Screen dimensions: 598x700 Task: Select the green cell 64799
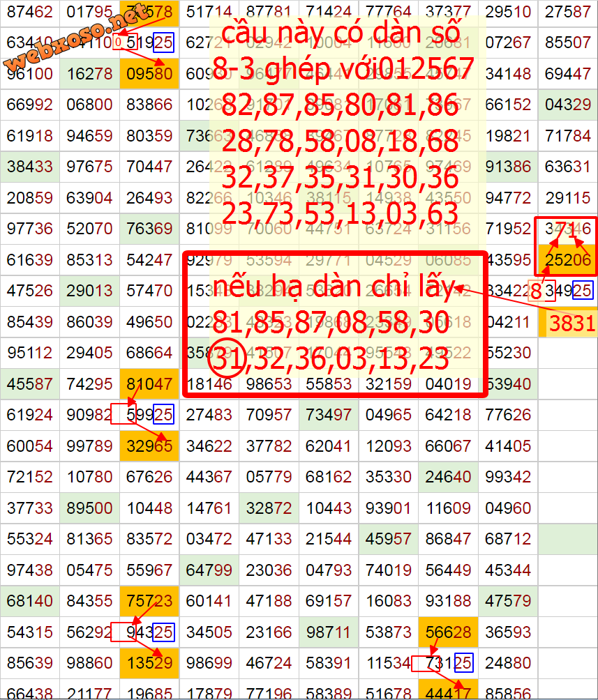209,570
